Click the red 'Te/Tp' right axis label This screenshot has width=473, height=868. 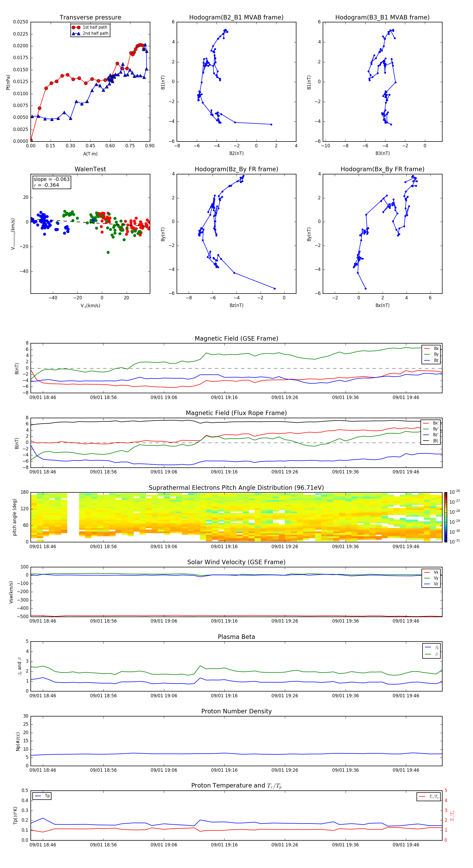pos(452,815)
